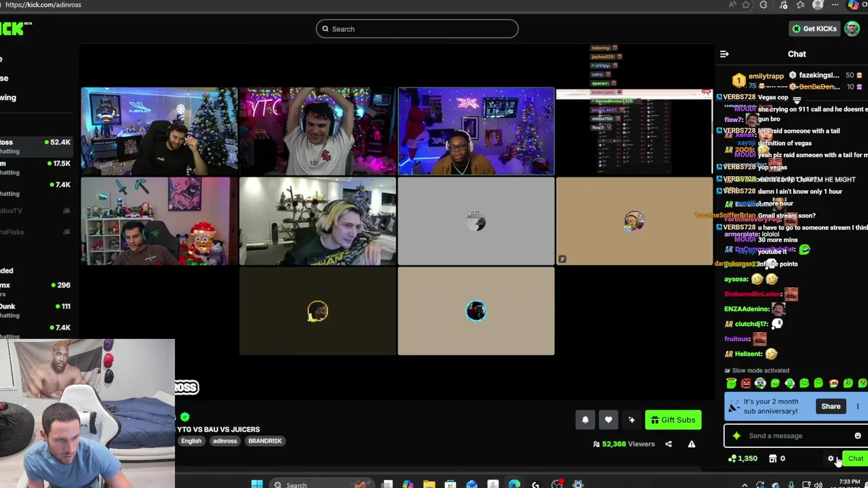The image size is (868, 488).
Task: Click the ENZAAdenino chat username
Action: point(746,309)
